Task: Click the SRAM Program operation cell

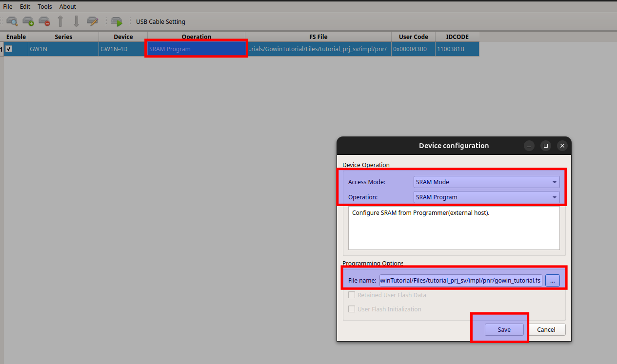Action: click(x=197, y=49)
